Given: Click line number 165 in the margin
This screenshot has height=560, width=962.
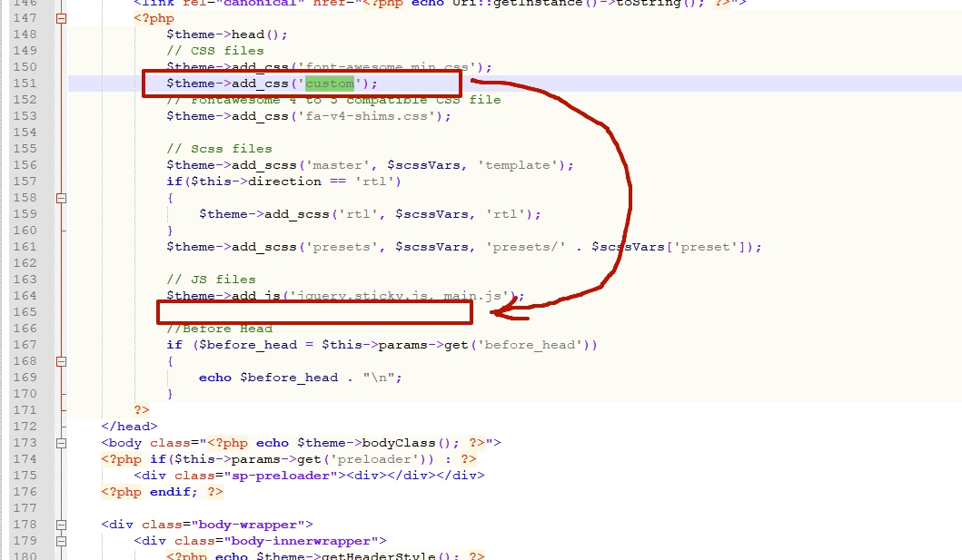Looking at the screenshot, I should coord(24,312).
